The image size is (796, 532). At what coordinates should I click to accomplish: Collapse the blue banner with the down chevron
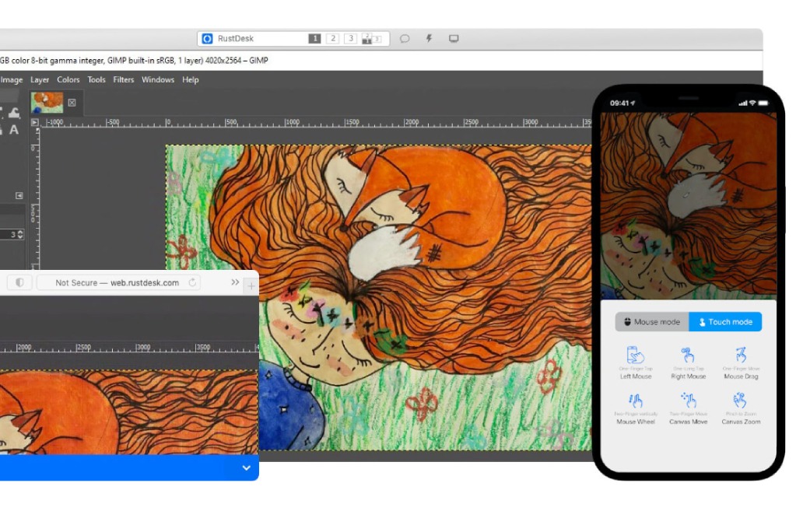(246, 467)
